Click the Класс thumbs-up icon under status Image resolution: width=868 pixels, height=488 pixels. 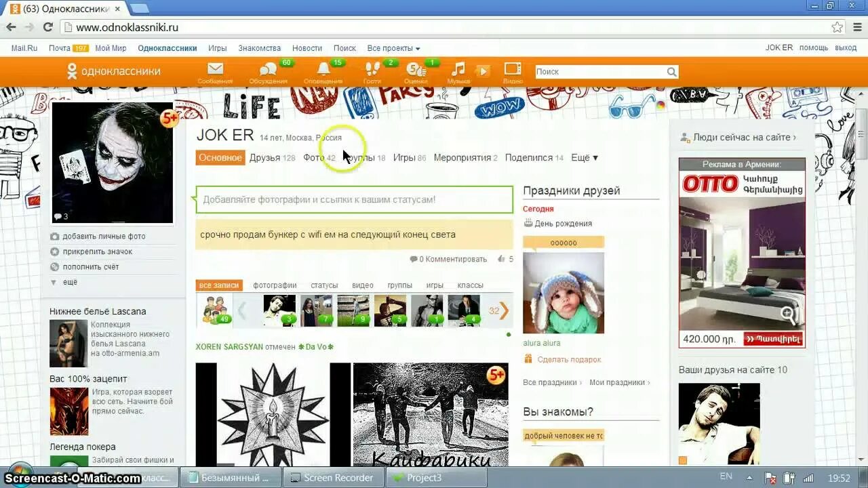pos(501,259)
